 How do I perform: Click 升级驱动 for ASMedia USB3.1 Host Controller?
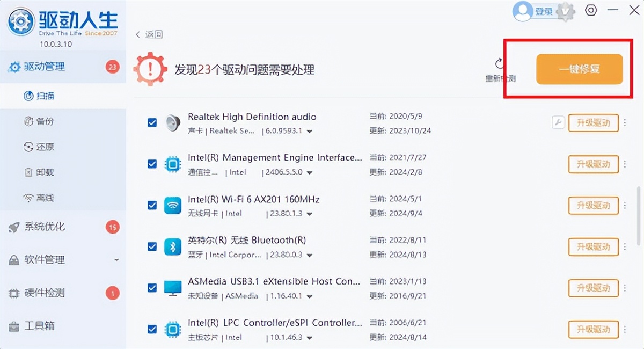click(593, 288)
